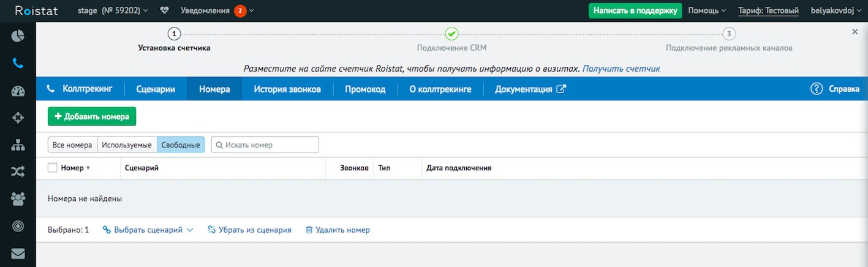Click Написать в поддержку button

(x=635, y=10)
